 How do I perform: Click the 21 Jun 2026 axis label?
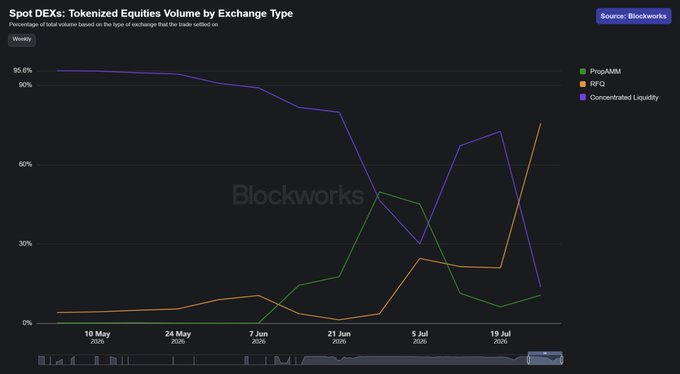[339, 337]
